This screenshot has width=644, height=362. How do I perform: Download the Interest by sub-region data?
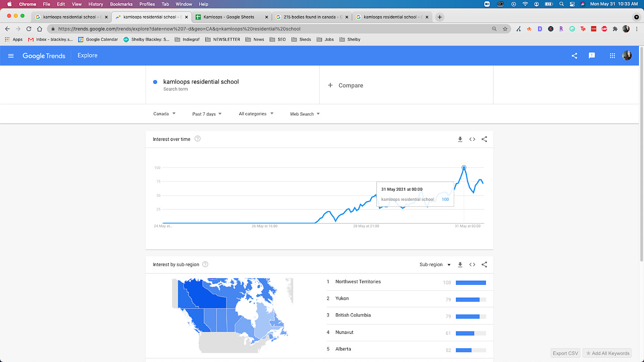(x=460, y=265)
